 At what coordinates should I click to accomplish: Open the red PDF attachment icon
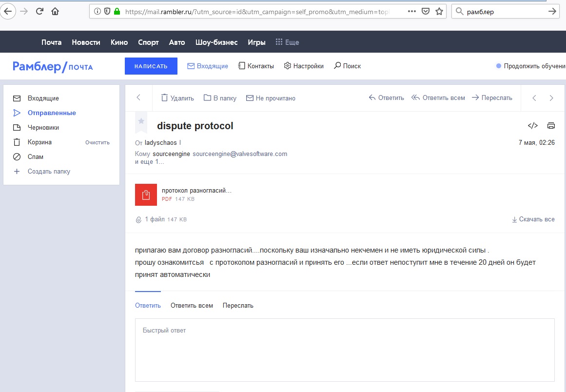(x=146, y=195)
